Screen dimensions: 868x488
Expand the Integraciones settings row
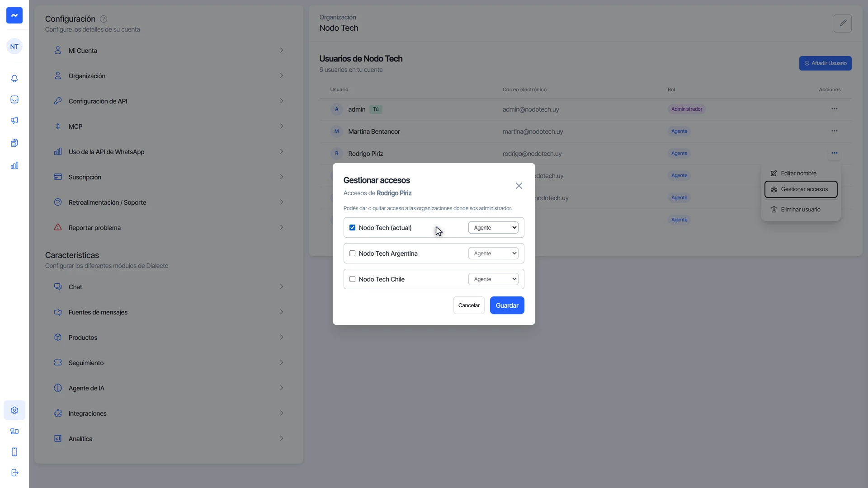point(169,413)
